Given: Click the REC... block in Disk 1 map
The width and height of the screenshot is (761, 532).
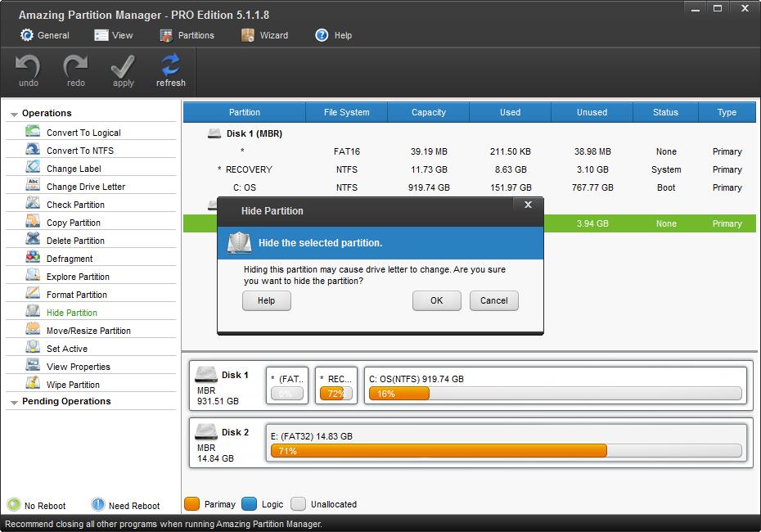Looking at the screenshot, I should [335, 385].
